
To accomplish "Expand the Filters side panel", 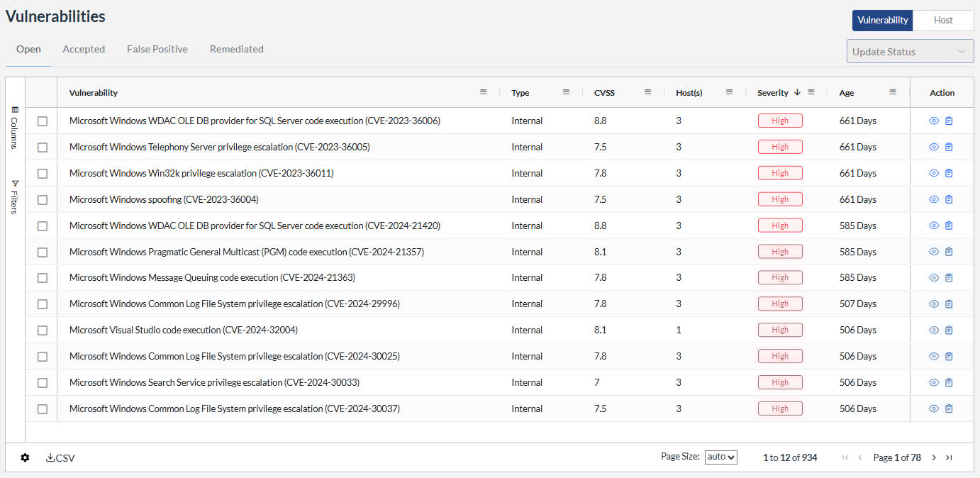I will click(15, 197).
